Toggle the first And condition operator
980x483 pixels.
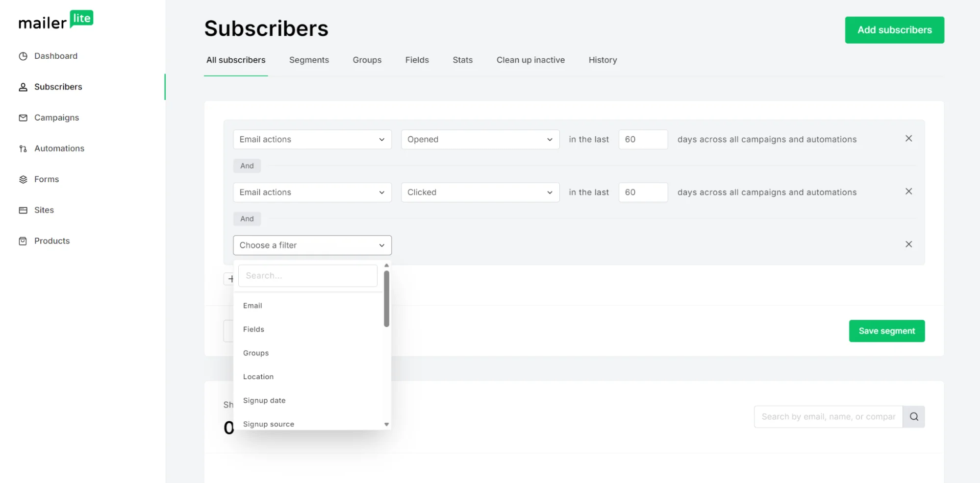pos(247,166)
